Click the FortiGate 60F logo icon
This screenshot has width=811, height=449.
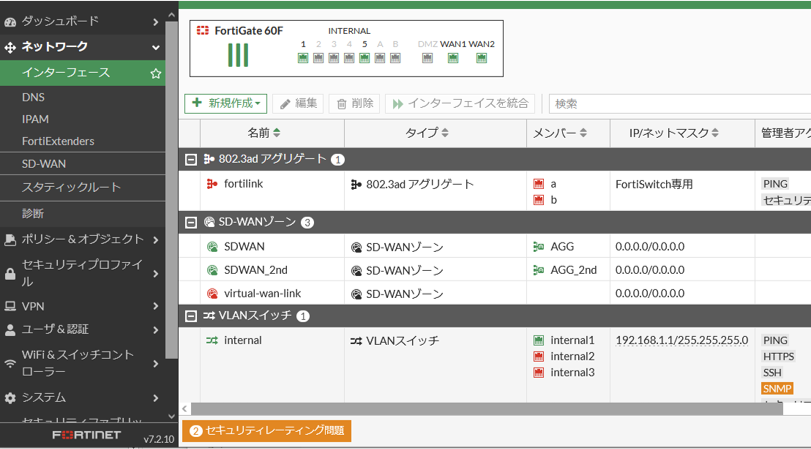[203, 31]
